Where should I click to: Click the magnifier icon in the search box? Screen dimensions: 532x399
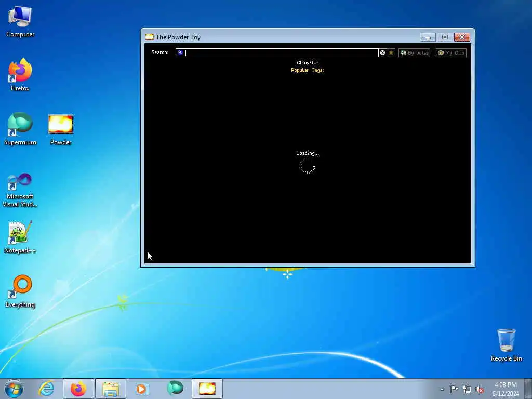(x=180, y=52)
